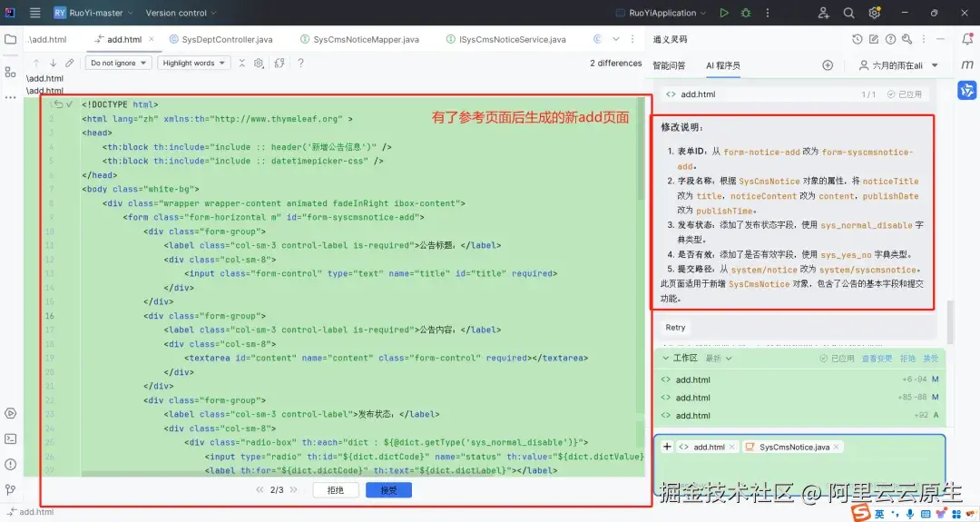Toggle synchronize scrolling in diff toolbar
The height and width of the screenshot is (522, 980).
click(x=279, y=64)
